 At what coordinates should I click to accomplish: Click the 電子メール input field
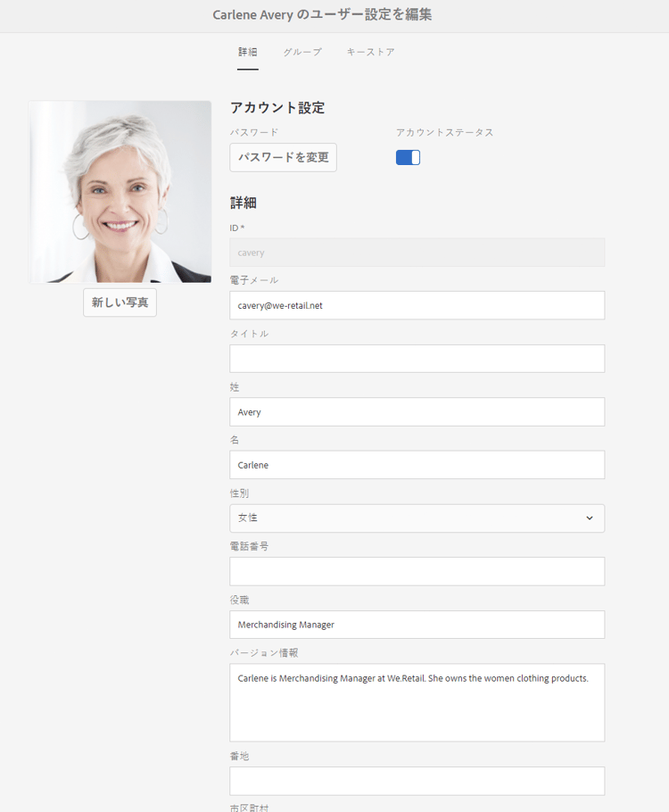point(417,305)
